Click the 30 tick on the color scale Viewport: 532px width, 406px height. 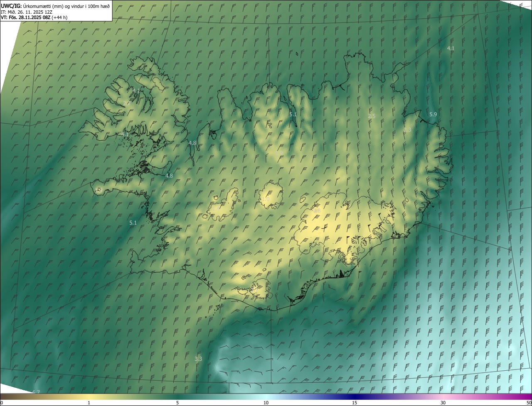coord(443,403)
